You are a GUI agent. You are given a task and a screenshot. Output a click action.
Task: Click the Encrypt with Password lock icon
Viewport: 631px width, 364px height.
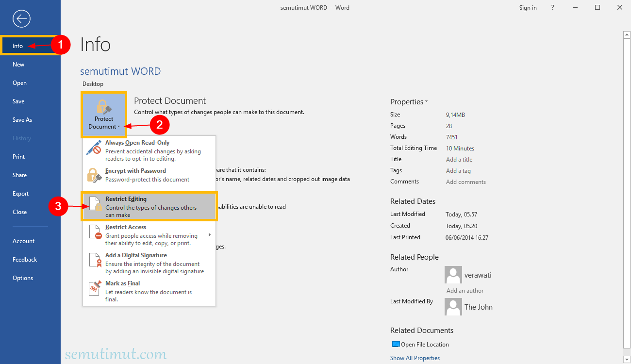[94, 175]
